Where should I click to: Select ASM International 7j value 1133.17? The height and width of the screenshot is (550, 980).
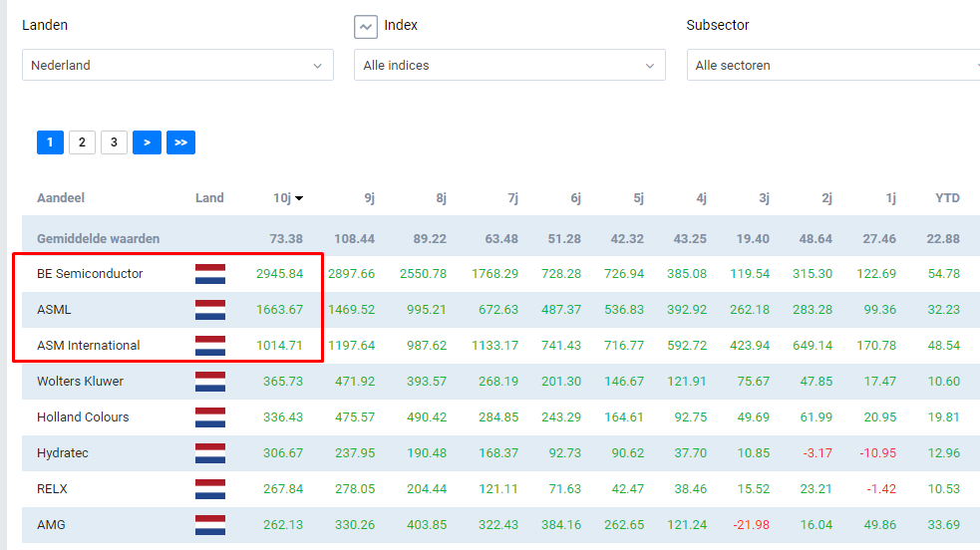tap(495, 345)
